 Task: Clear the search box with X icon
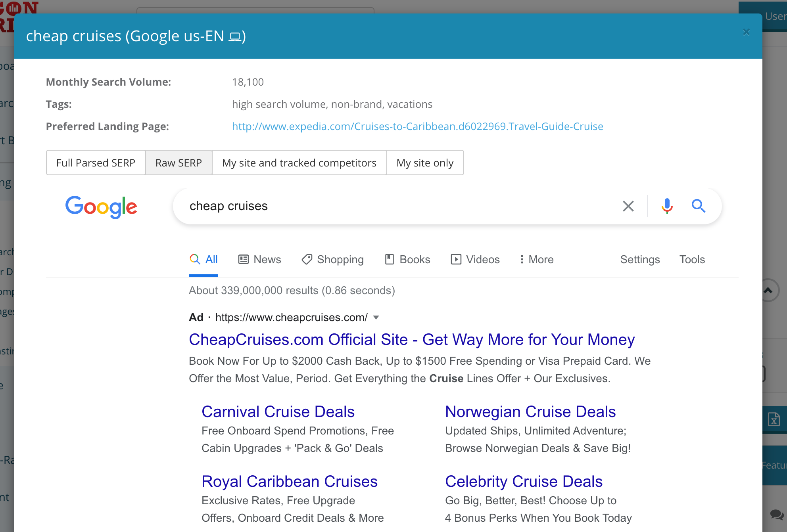628,206
